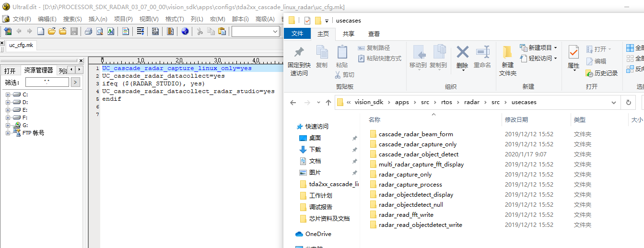Switch to 共享 ribbon tab in Explorer
The width and height of the screenshot is (644, 248).
(x=349, y=34)
